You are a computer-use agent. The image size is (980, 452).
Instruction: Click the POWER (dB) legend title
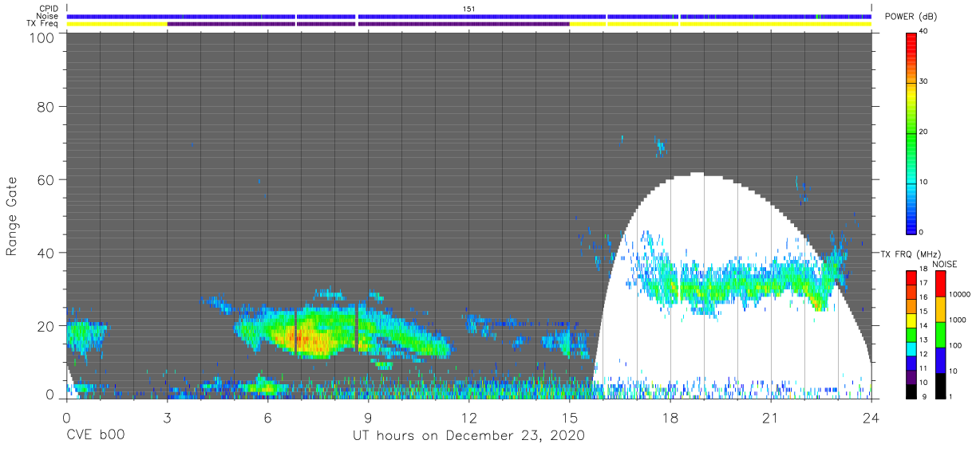tap(911, 17)
